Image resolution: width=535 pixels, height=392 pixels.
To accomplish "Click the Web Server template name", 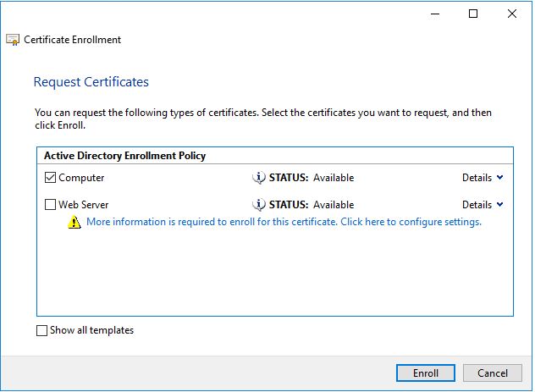I will [83, 205].
